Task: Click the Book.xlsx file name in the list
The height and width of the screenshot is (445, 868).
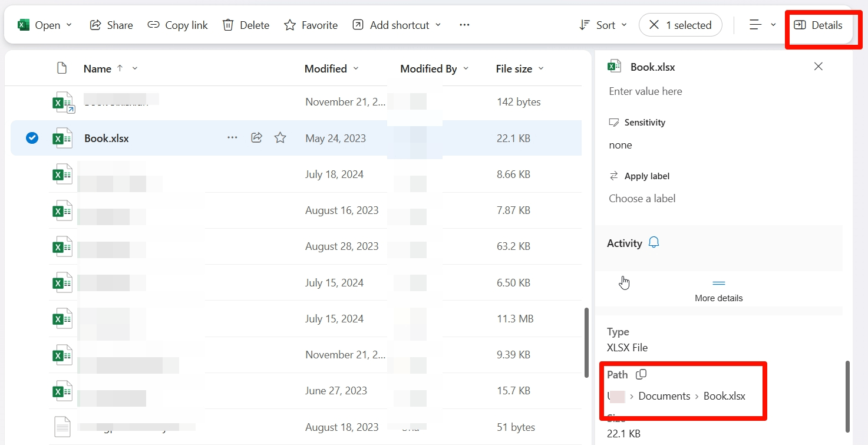Action: (107, 139)
